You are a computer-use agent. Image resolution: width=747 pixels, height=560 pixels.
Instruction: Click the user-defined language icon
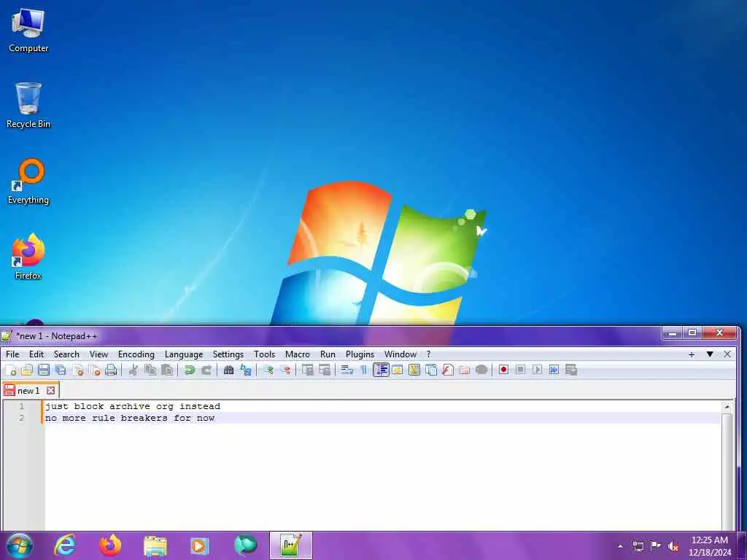tap(398, 370)
